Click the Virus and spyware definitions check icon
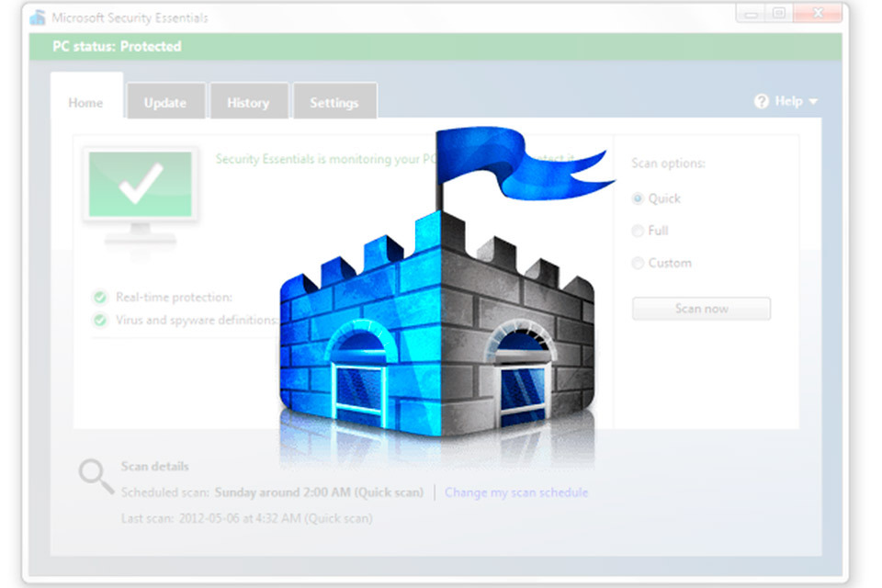The width and height of the screenshot is (882, 588). click(100, 320)
